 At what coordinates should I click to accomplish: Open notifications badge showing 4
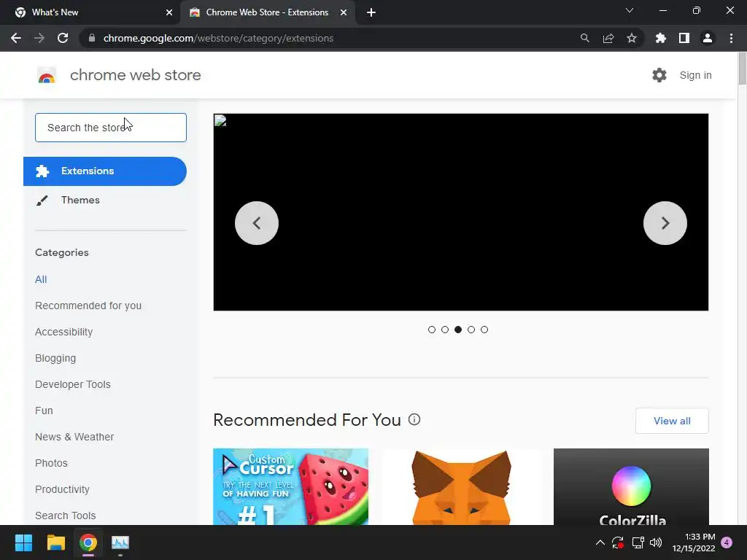(x=727, y=542)
